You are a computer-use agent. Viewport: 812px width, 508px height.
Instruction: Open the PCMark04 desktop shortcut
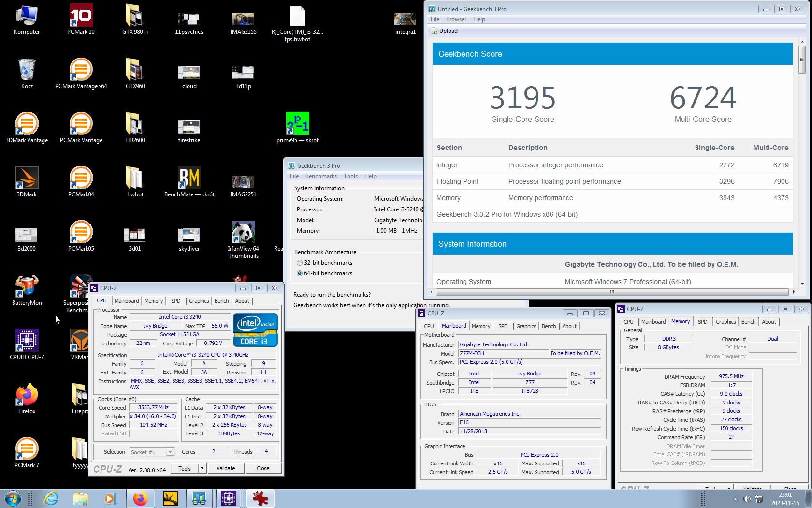click(81, 182)
